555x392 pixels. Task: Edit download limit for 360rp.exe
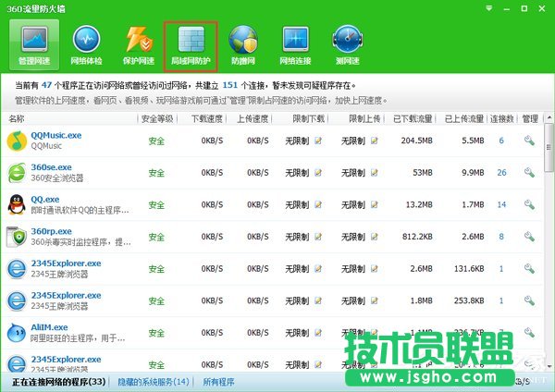[318, 237]
